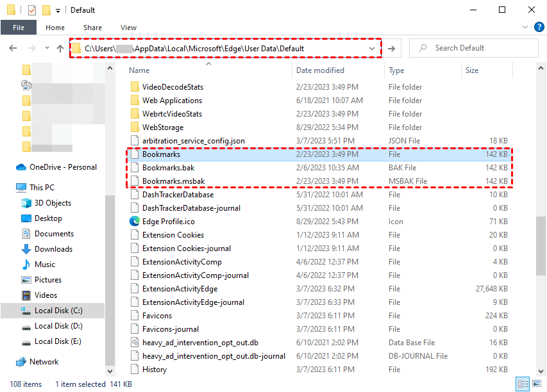Sort by the Size column header
Image resolution: width=547 pixels, height=392 pixels.
[471, 70]
